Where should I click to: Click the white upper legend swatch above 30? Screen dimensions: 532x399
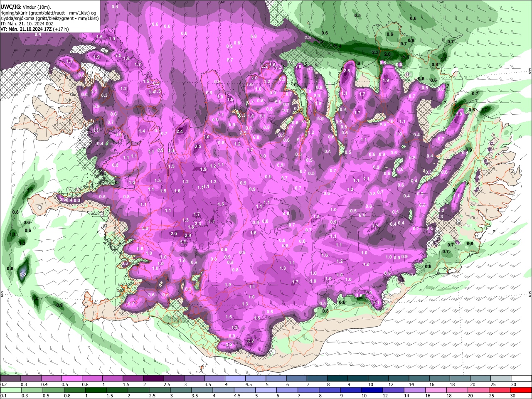click(x=521, y=379)
